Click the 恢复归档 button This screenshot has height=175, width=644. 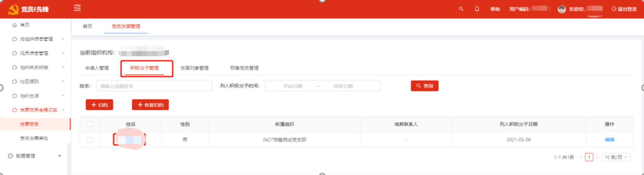coord(150,105)
